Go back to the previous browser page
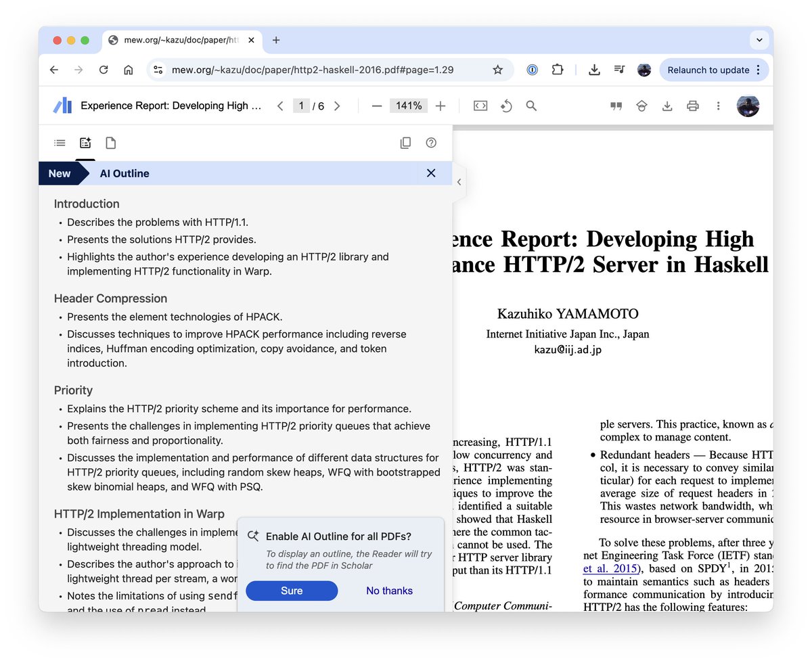The image size is (812, 663). pos(54,70)
